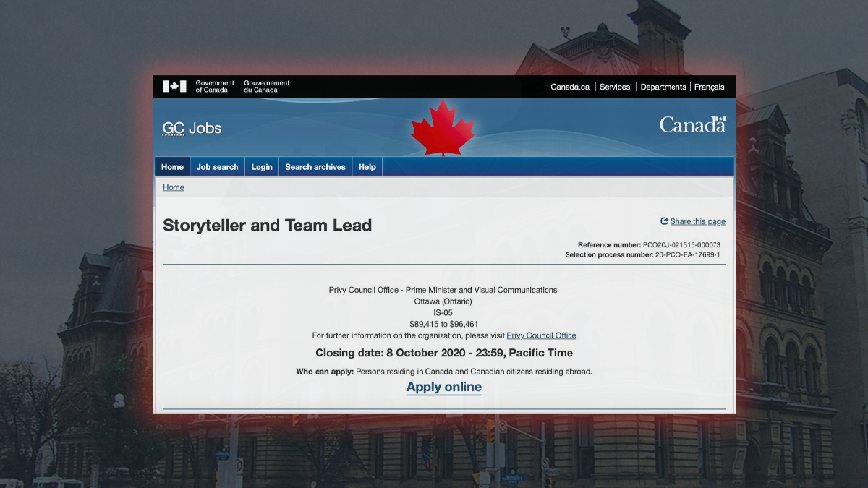The image size is (868, 488).
Task: Click the reference number PCO20J-021515-000073
Action: [681, 245]
